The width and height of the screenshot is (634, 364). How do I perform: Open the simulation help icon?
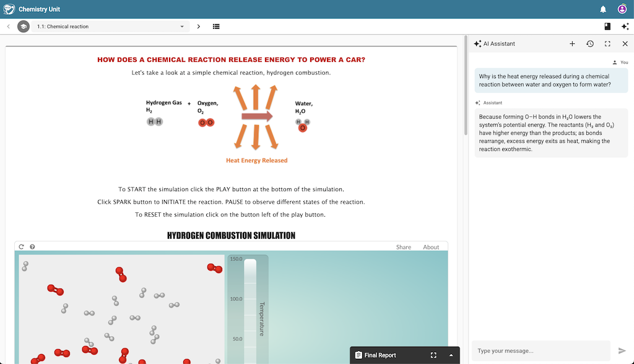32,246
